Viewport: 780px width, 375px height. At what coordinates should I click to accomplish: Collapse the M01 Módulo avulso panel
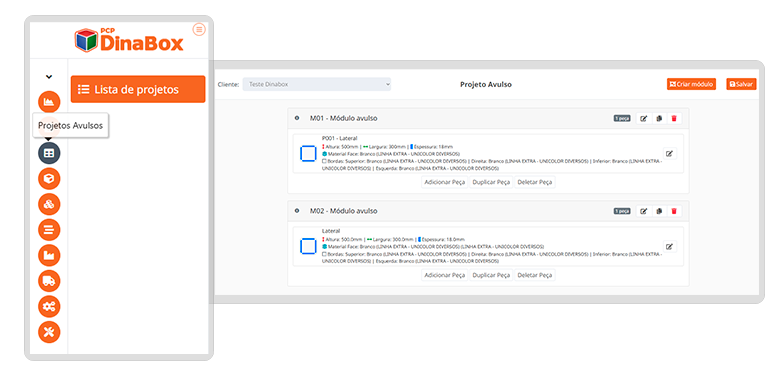click(297, 118)
